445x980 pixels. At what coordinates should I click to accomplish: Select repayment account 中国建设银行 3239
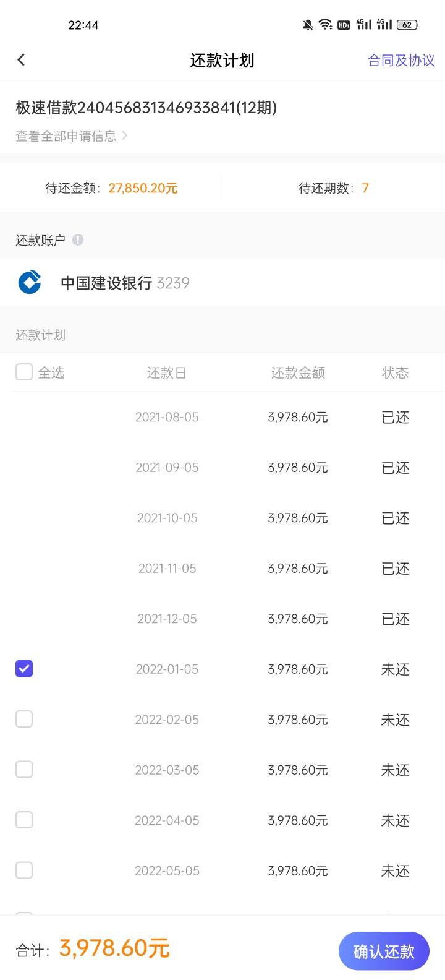point(222,283)
